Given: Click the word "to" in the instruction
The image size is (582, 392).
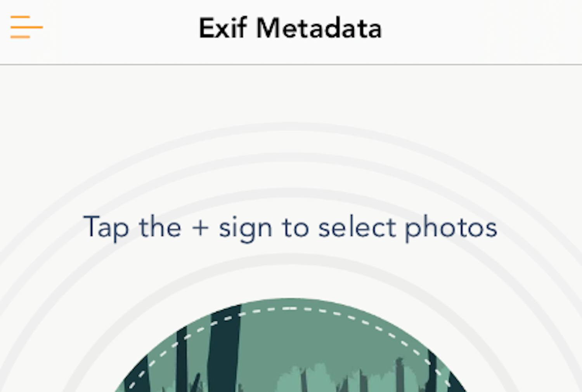Looking at the screenshot, I should [x=296, y=228].
